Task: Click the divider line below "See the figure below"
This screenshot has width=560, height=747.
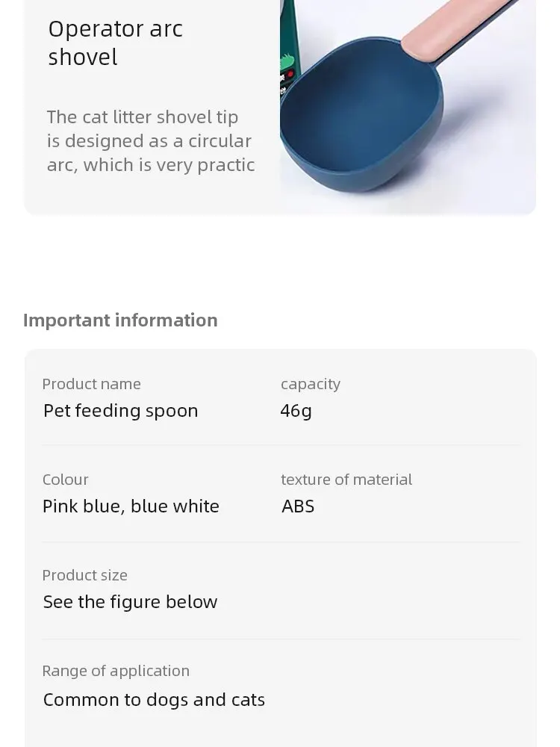Action: (x=280, y=639)
